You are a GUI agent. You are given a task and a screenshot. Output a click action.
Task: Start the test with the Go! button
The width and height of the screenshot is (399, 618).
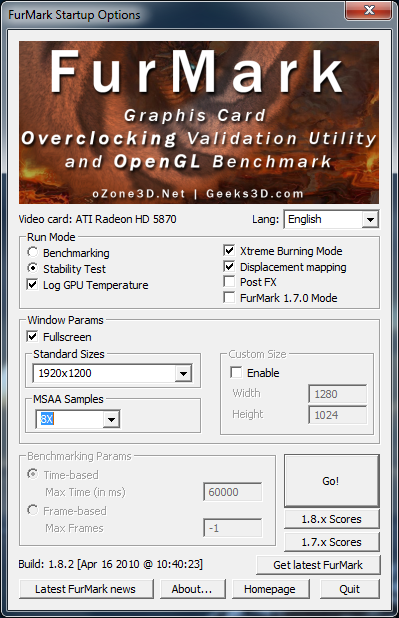coord(332,480)
